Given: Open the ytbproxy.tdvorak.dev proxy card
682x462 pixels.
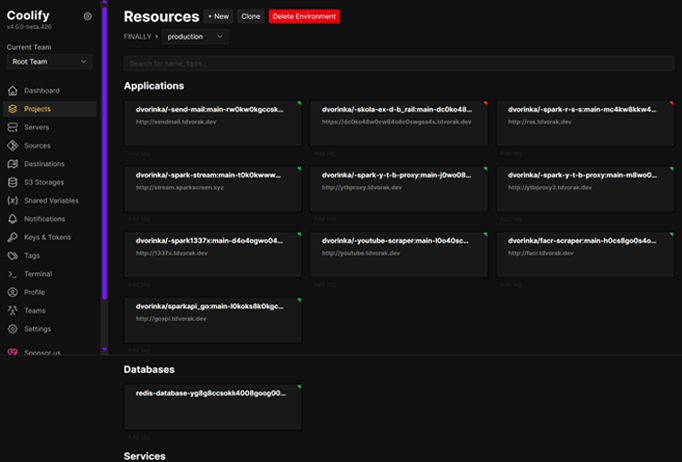Looking at the screenshot, I should (399, 189).
